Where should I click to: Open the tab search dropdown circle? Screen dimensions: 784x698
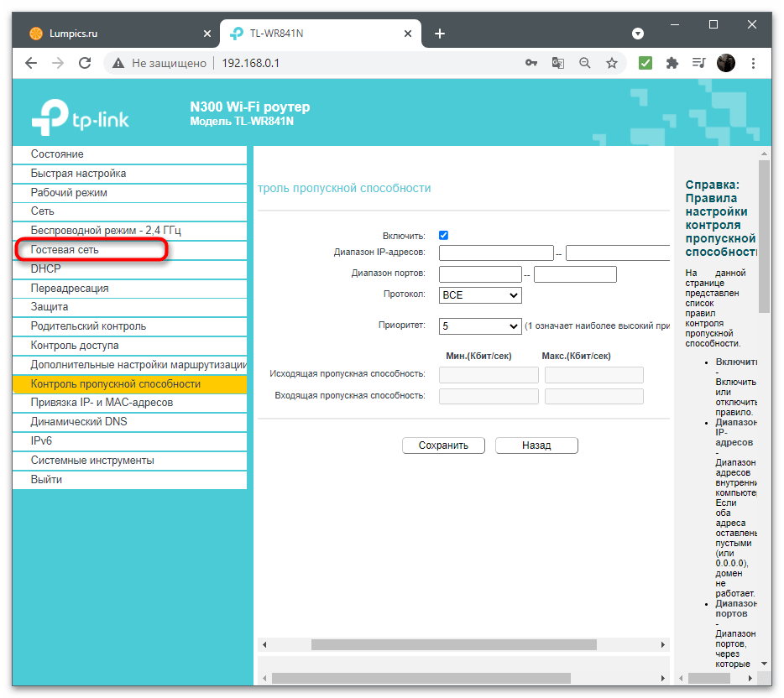tap(637, 34)
